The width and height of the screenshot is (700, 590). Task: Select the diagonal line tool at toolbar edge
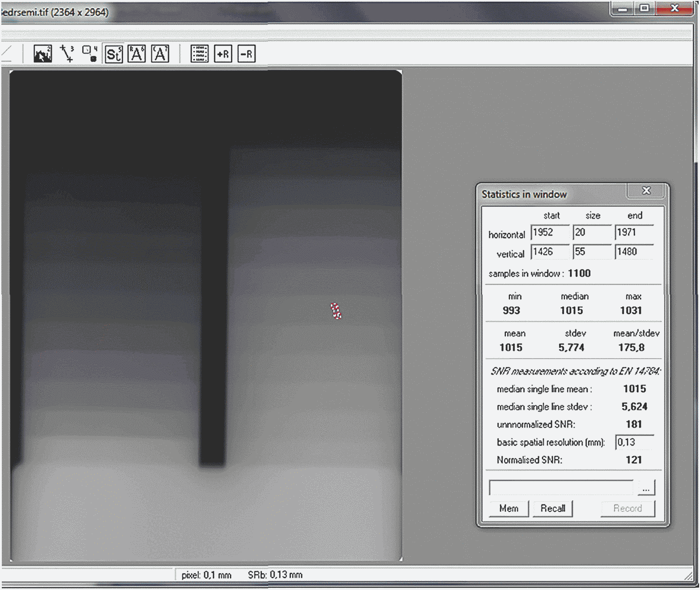click(6, 54)
